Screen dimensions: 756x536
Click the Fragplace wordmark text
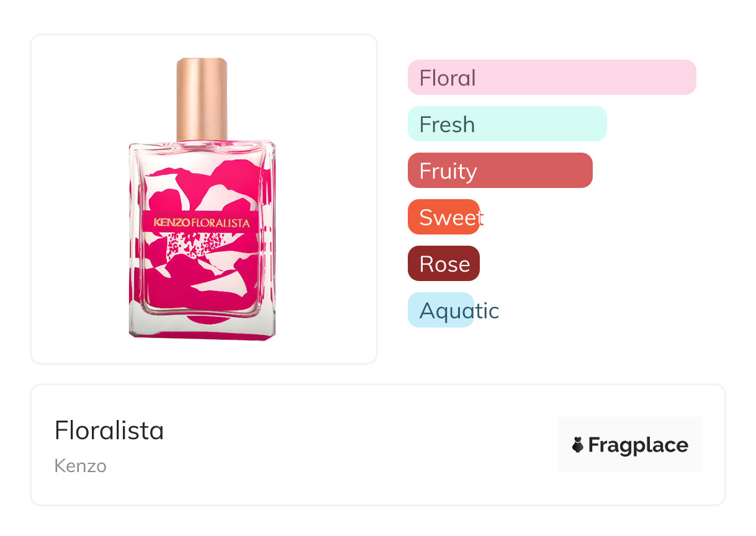pos(637,445)
